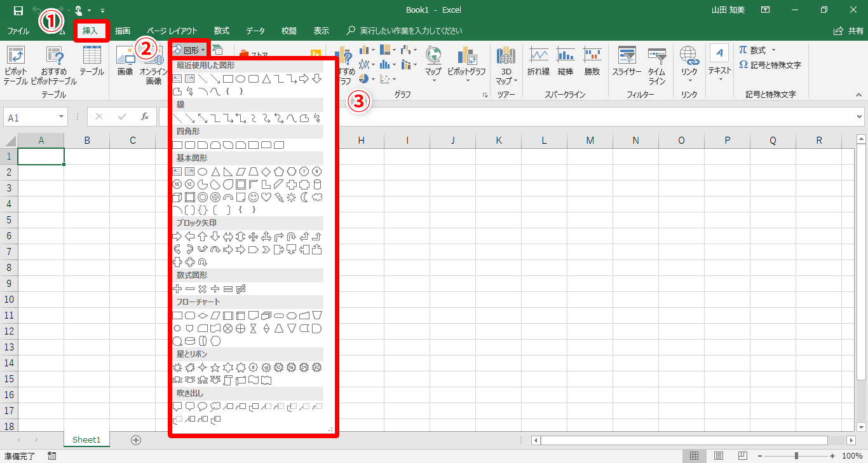The image size is (868, 463).
Task: Select the not-equal sign in 数式図形
Action: (241, 289)
